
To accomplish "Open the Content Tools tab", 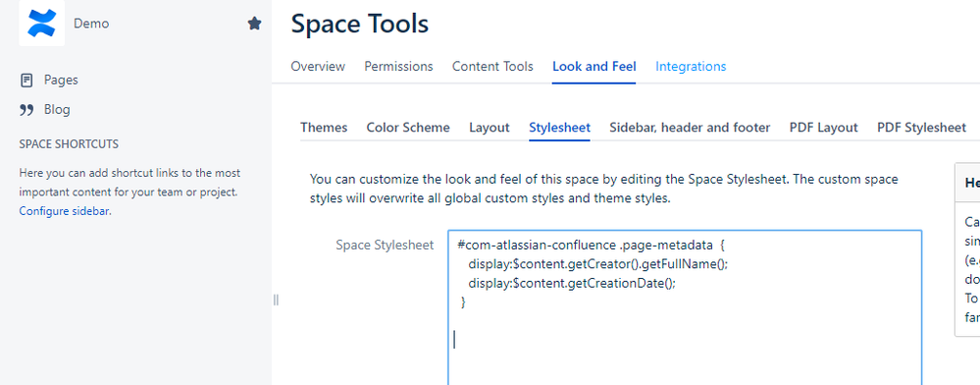I will click(x=492, y=67).
